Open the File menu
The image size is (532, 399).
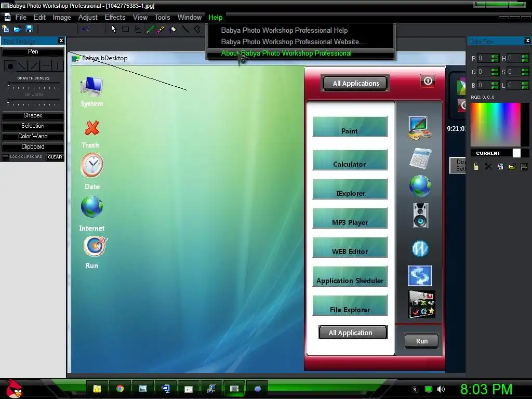pyautogui.click(x=21, y=17)
